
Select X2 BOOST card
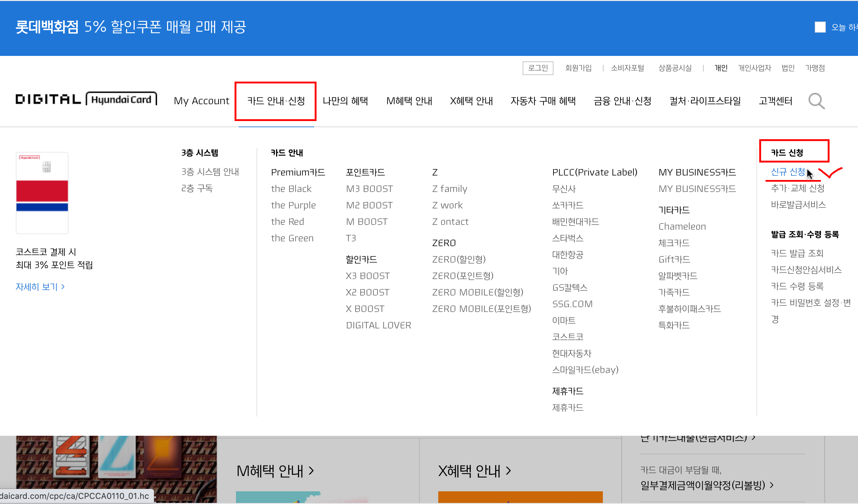[x=368, y=292]
